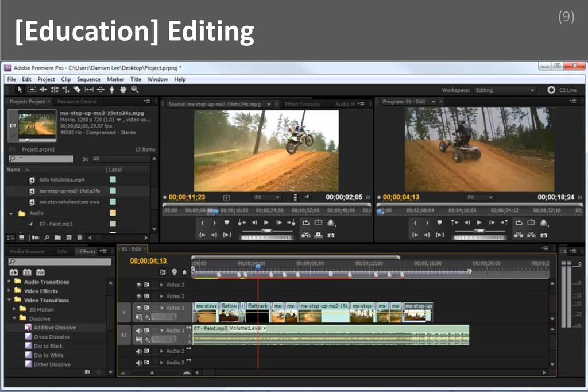The height and width of the screenshot is (392, 588).
Task: Pick the Zoom magnifier tool
Action: [x=134, y=90]
